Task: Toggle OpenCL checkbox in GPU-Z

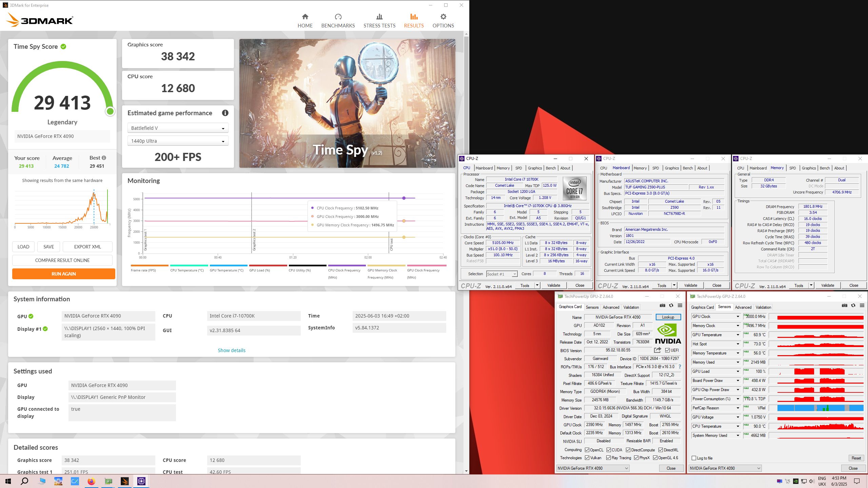Action: (587, 450)
